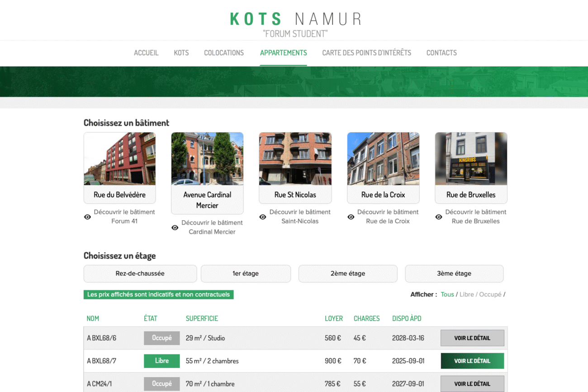This screenshot has height=392, width=588.
Task: Click the Kots Namur site logo
Action: (x=295, y=19)
